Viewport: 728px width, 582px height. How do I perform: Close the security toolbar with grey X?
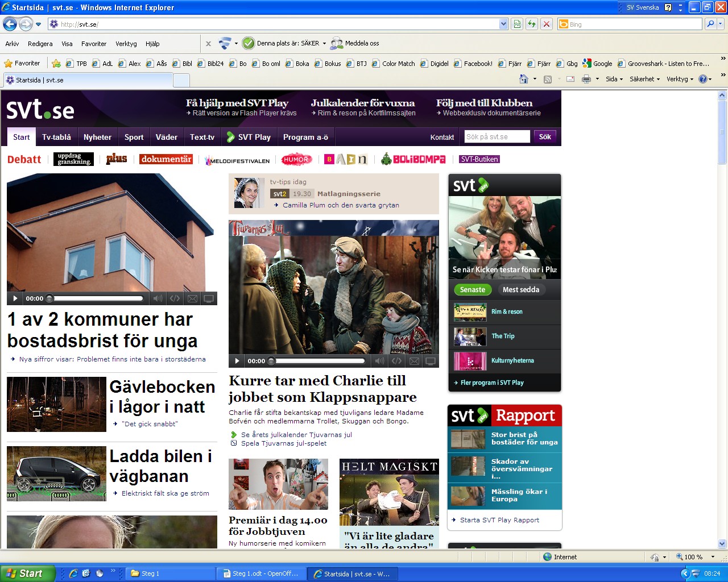[x=208, y=44]
